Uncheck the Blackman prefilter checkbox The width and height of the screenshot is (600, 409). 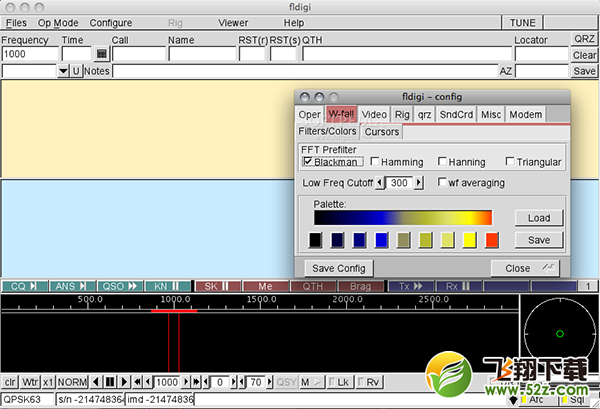[308, 161]
